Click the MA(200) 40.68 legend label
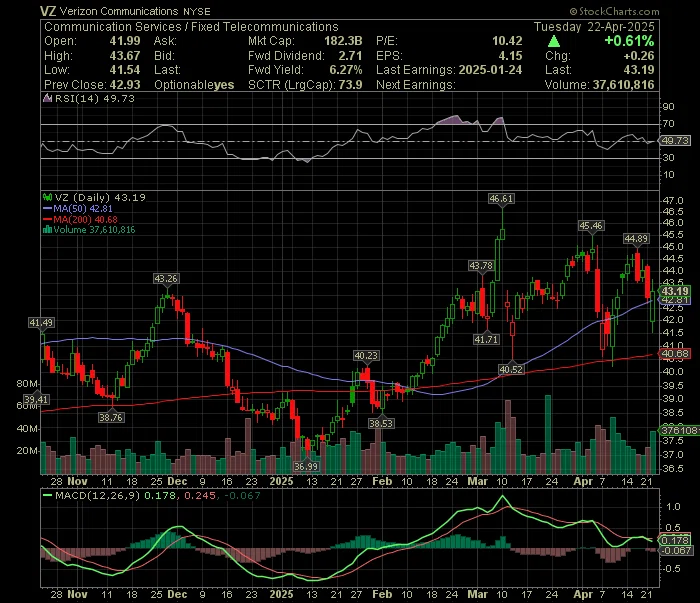 click(86, 220)
